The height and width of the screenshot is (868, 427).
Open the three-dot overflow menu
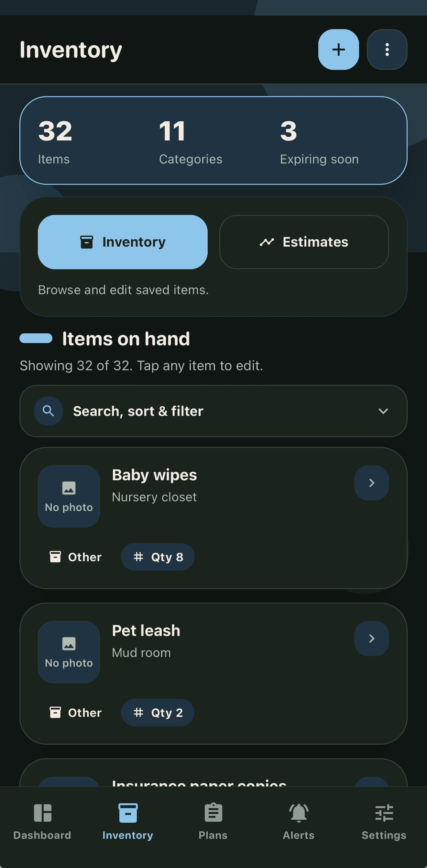point(387,49)
